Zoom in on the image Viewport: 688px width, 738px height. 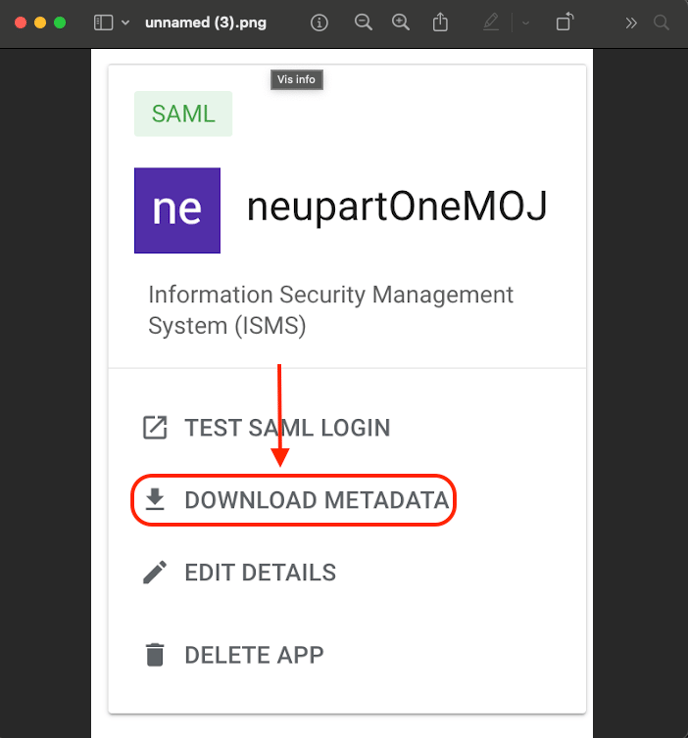[x=401, y=23]
